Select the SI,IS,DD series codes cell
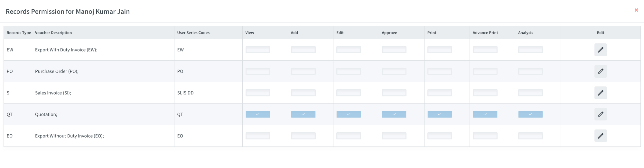Viewport: 644px width, 168px height. (185, 93)
